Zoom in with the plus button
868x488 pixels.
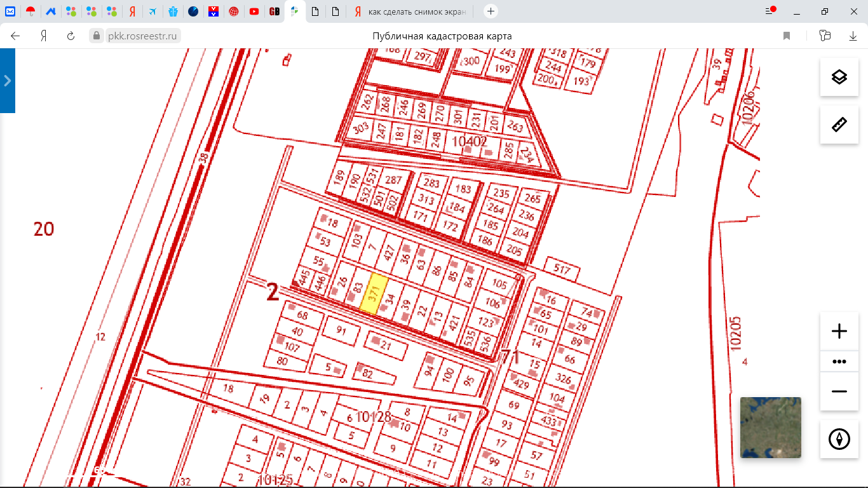point(839,331)
